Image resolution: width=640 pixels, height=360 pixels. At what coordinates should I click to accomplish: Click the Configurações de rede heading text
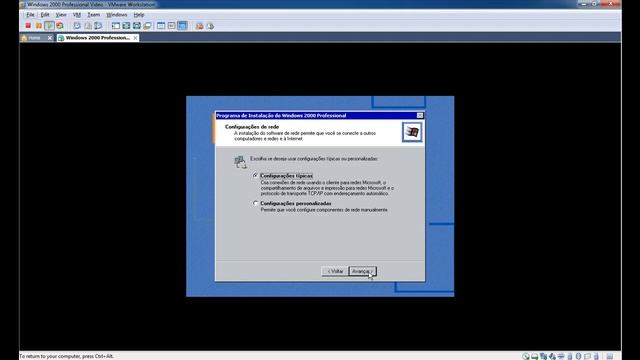pyautogui.click(x=252, y=127)
